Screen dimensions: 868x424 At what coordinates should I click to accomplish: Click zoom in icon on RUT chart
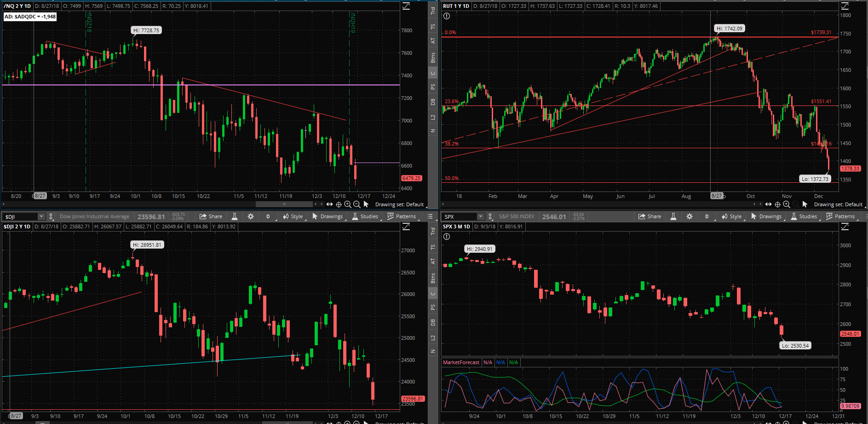click(x=787, y=204)
